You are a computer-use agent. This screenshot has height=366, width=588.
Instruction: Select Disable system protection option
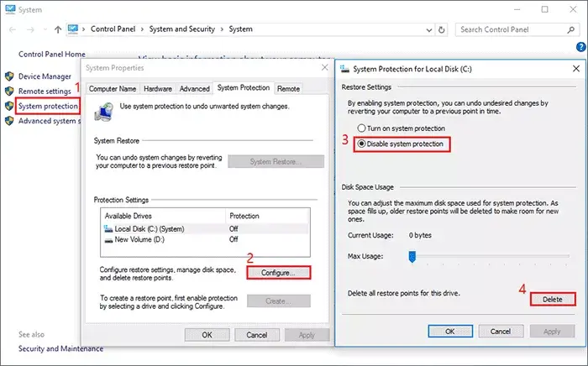point(401,144)
